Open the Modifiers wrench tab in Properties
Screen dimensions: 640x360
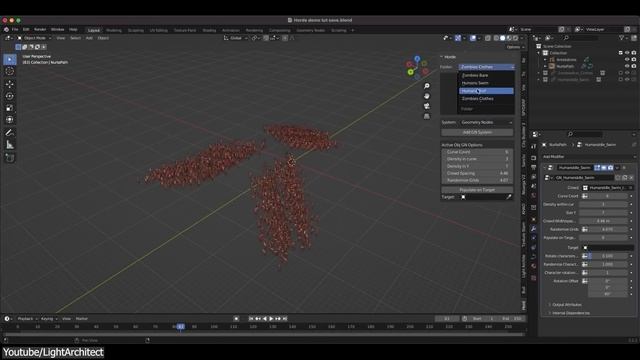533,229
